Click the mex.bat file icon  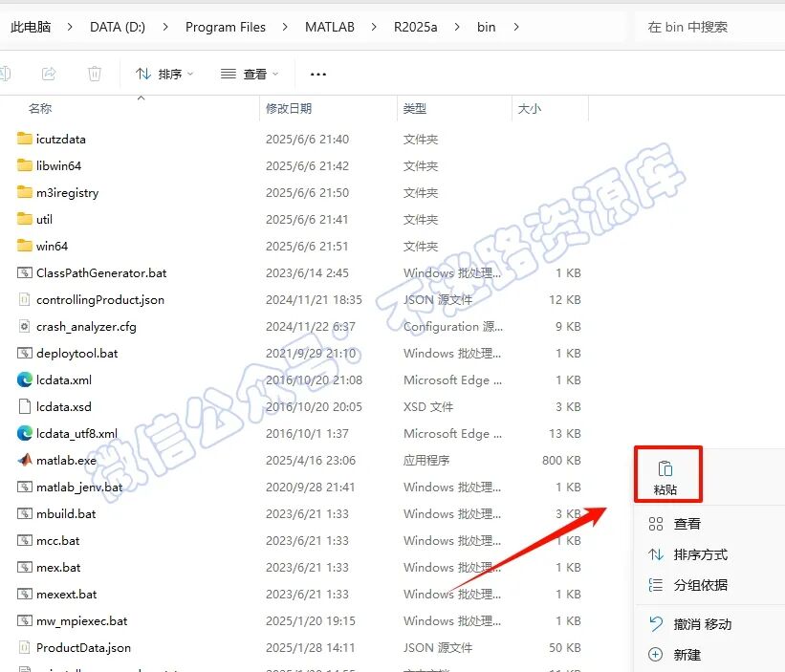(x=25, y=567)
